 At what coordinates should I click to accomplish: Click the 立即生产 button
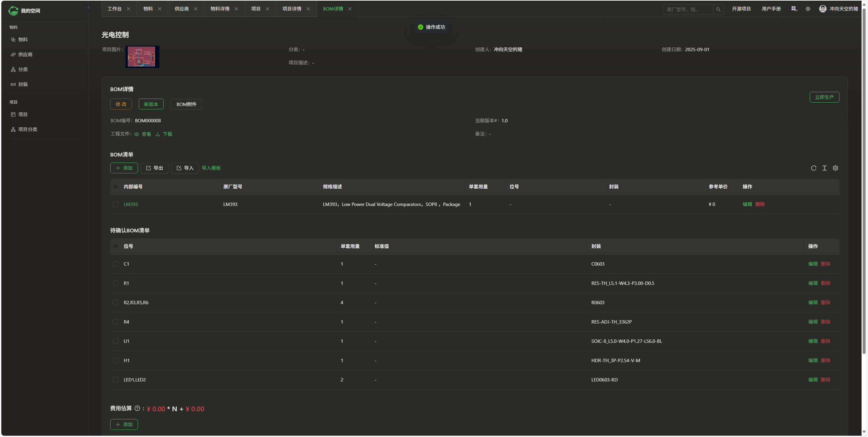[825, 97]
